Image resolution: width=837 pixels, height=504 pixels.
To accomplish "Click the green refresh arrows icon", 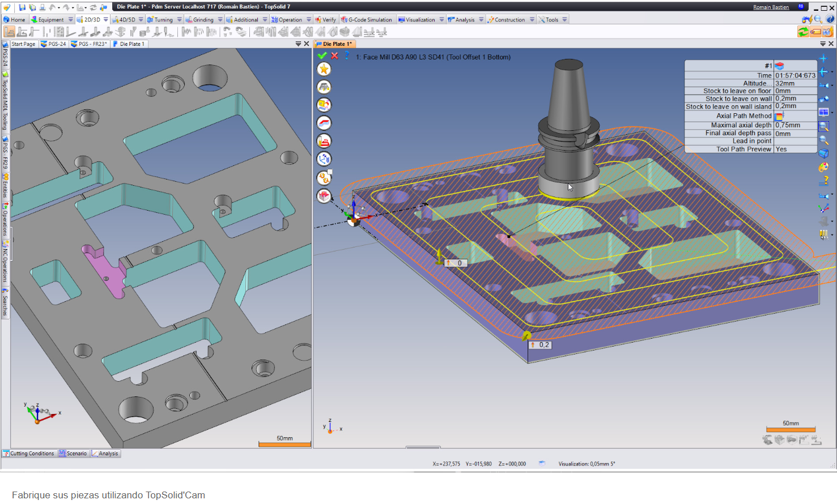I will (x=803, y=32).
